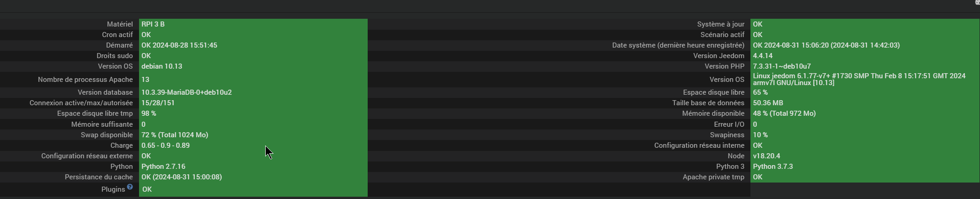Select the MariaDB database version text
The height and width of the screenshot is (199, 980).
pyautogui.click(x=187, y=92)
